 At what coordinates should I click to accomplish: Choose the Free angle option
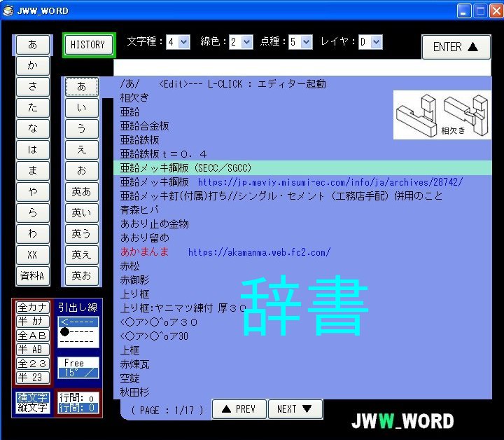[78, 363]
